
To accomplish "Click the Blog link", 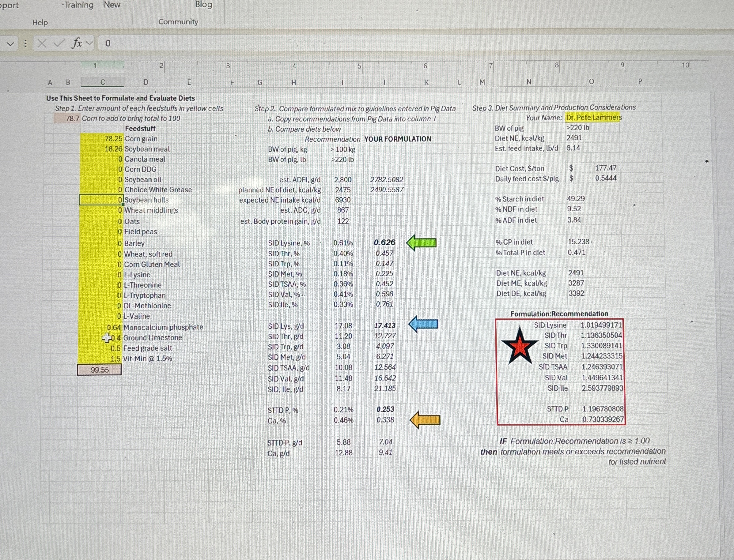I will coord(203,4).
